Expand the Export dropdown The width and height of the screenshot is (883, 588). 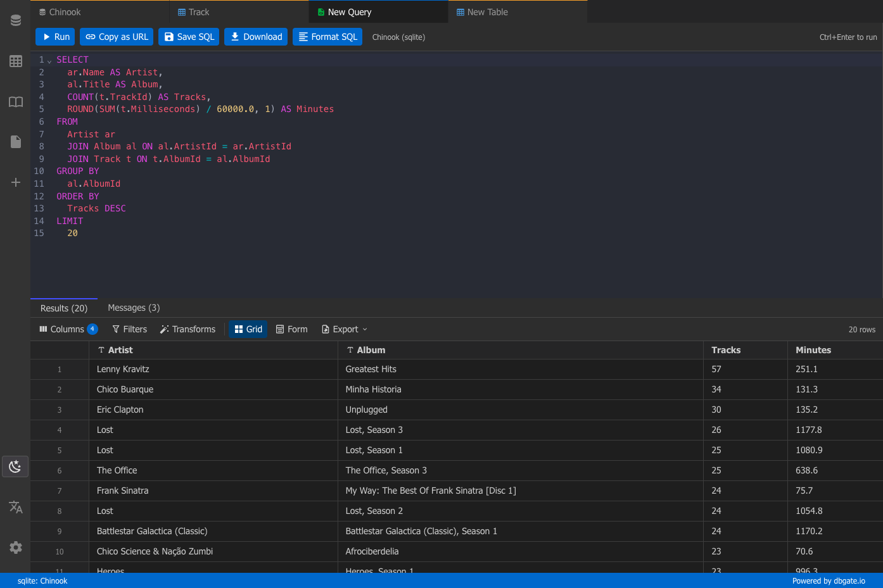(x=345, y=329)
